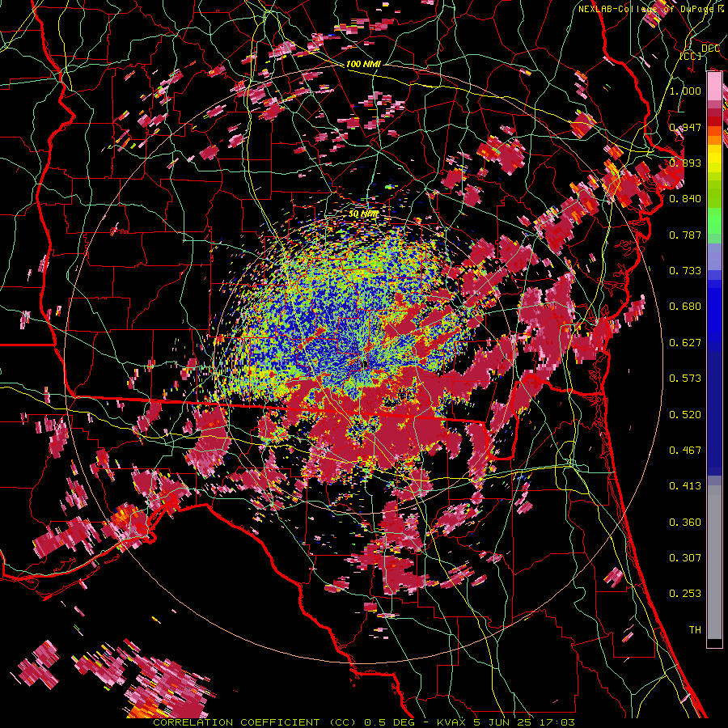728x728 pixels.
Task: Click the DEC label above the color scale
Action: (x=710, y=48)
